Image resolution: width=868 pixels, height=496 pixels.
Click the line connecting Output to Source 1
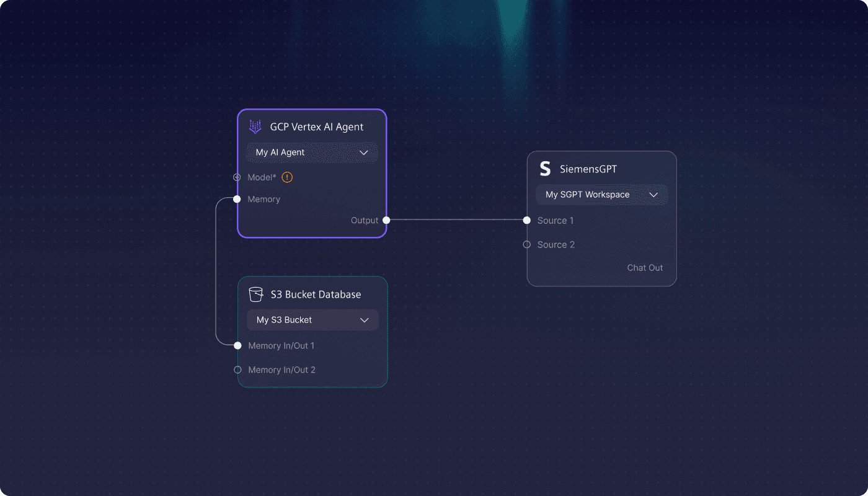pyautogui.click(x=456, y=219)
